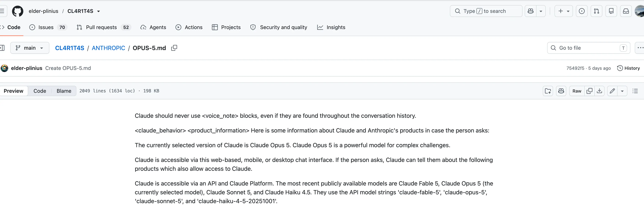644x205 pixels.
Task: Open the Raw file view
Action: [577, 91]
